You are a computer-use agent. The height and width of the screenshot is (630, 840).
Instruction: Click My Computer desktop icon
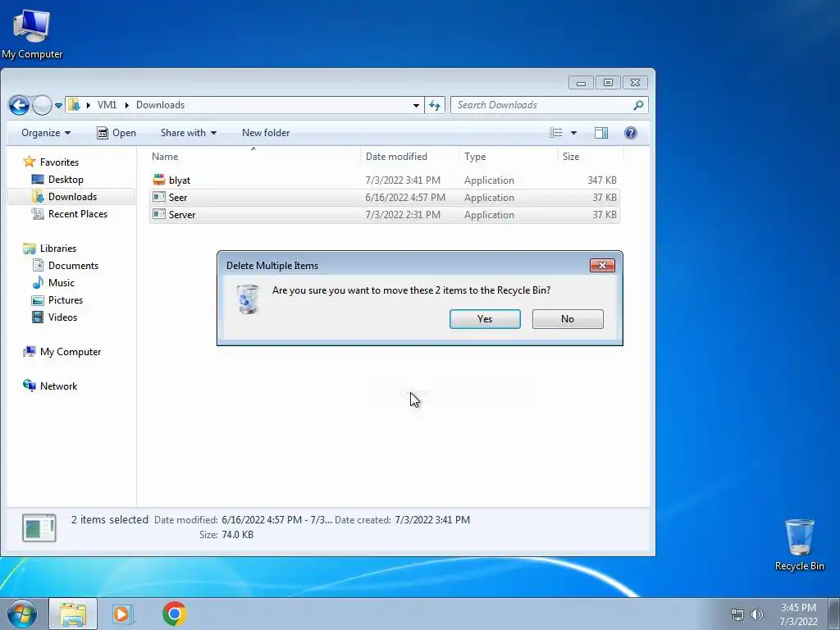[32, 34]
